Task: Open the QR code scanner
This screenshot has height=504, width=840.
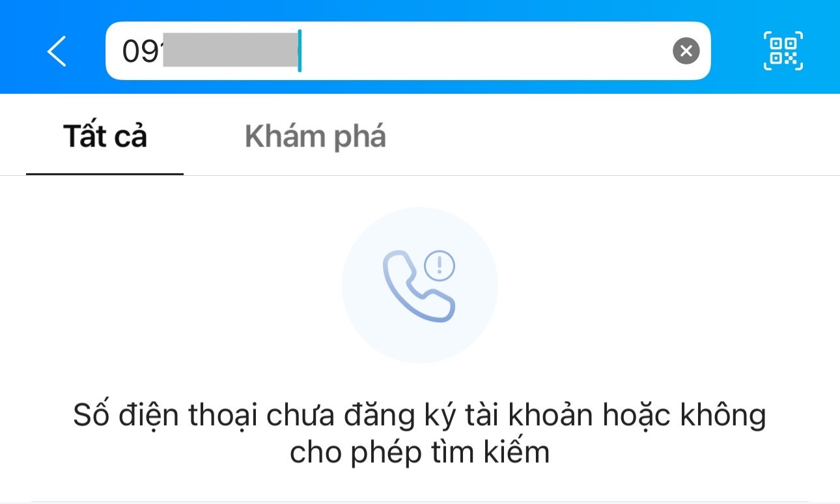Action: [x=783, y=51]
